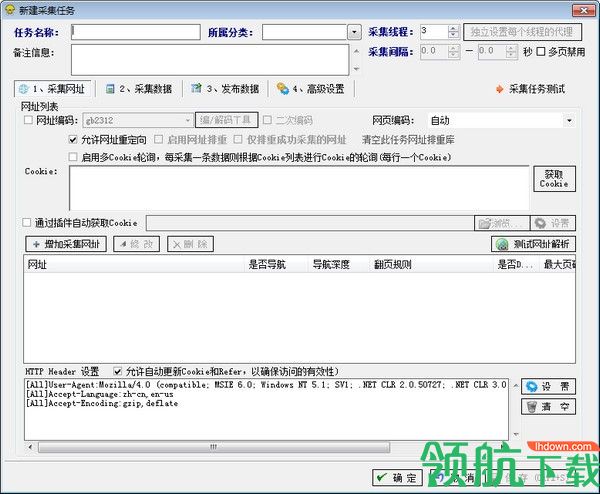Click 清空此任务网址排重库 link
Image resolution: width=600 pixels, height=494 pixels.
408,140
